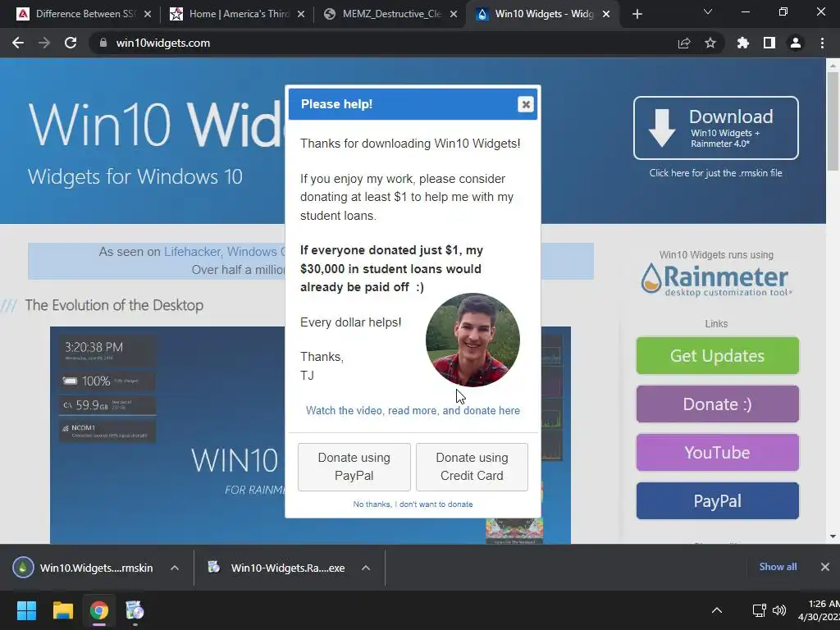Image resolution: width=840 pixels, height=630 pixels.
Task: Open the Windows Start menu
Action: pos(26,610)
